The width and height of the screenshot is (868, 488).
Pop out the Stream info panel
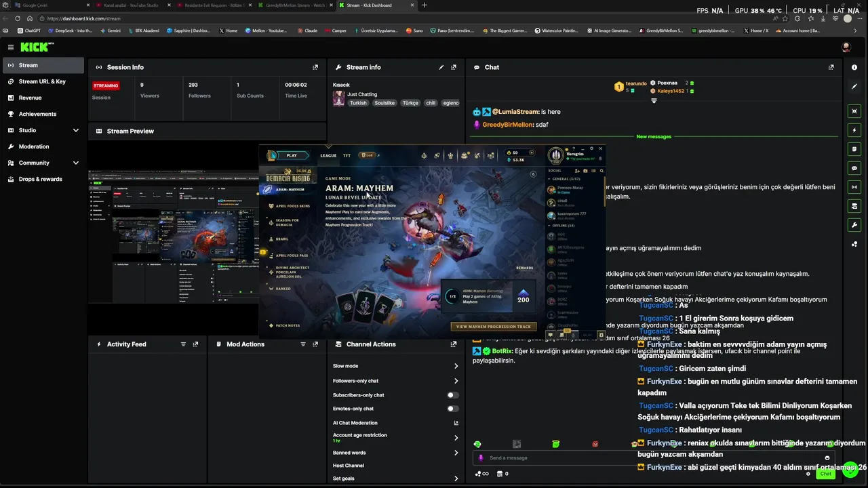point(454,67)
